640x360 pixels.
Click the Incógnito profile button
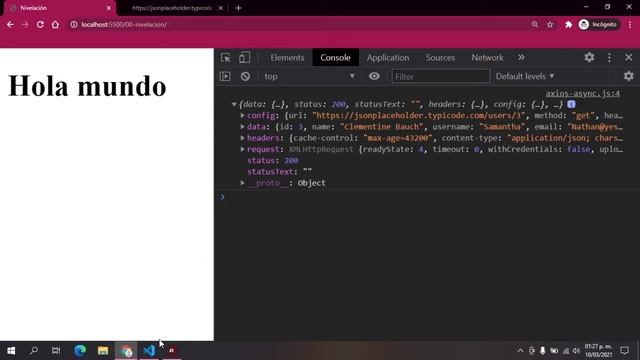point(598,24)
